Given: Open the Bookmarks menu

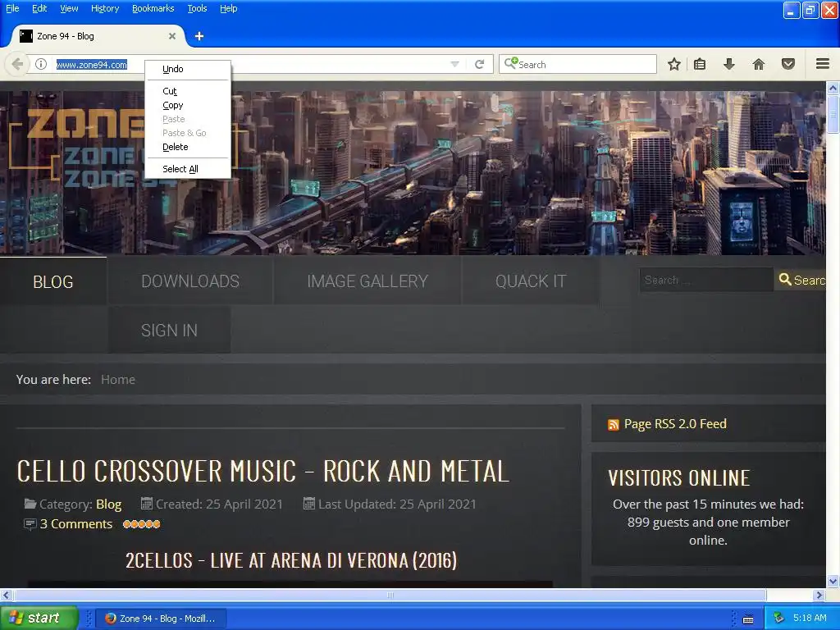Looking at the screenshot, I should click(x=153, y=8).
